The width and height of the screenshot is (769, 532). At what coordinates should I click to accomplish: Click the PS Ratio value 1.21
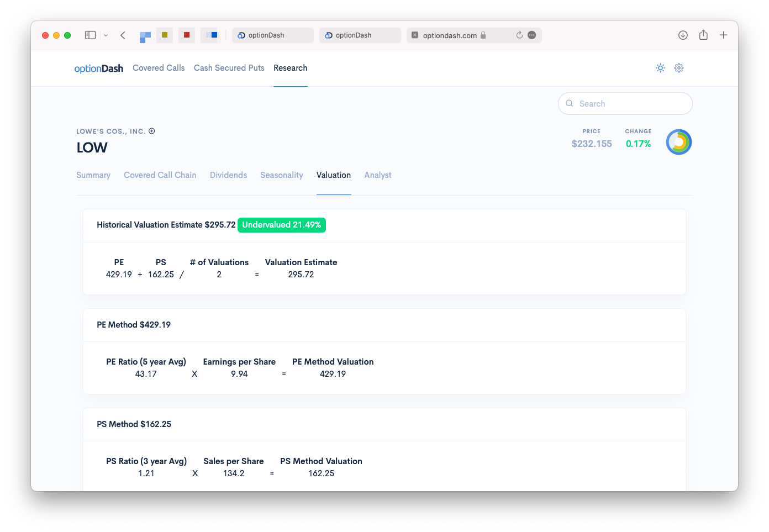146,473
